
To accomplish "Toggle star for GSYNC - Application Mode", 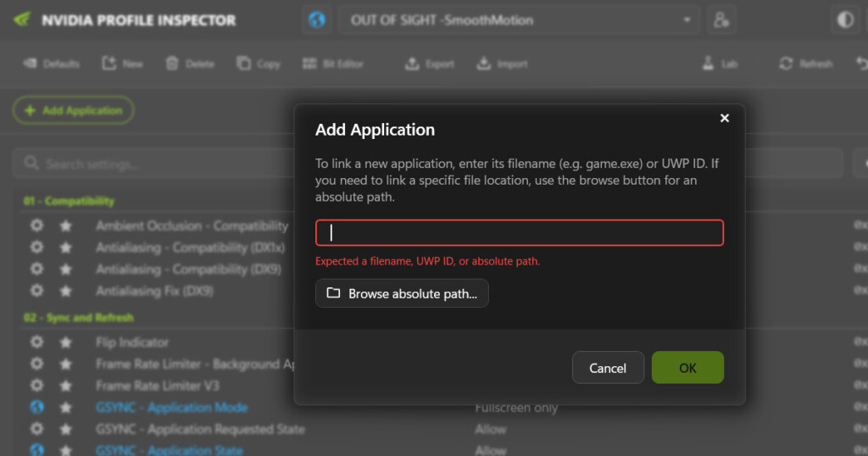I will tap(66, 408).
